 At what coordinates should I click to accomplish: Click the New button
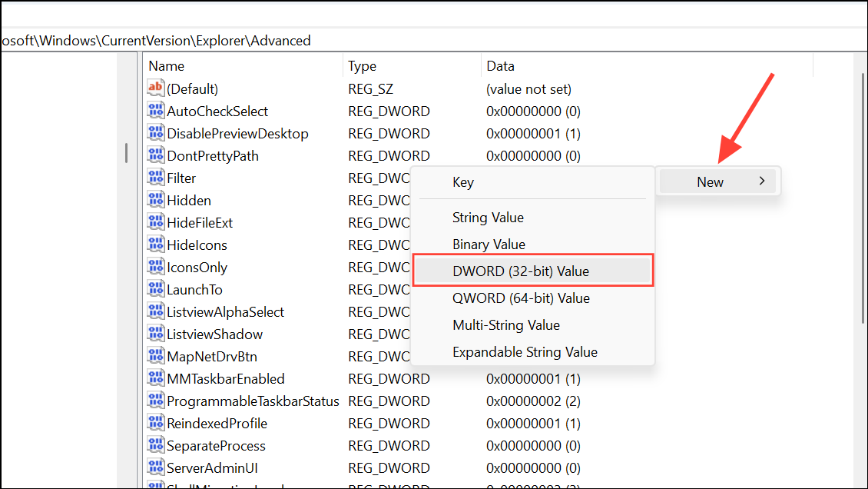tap(710, 181)
